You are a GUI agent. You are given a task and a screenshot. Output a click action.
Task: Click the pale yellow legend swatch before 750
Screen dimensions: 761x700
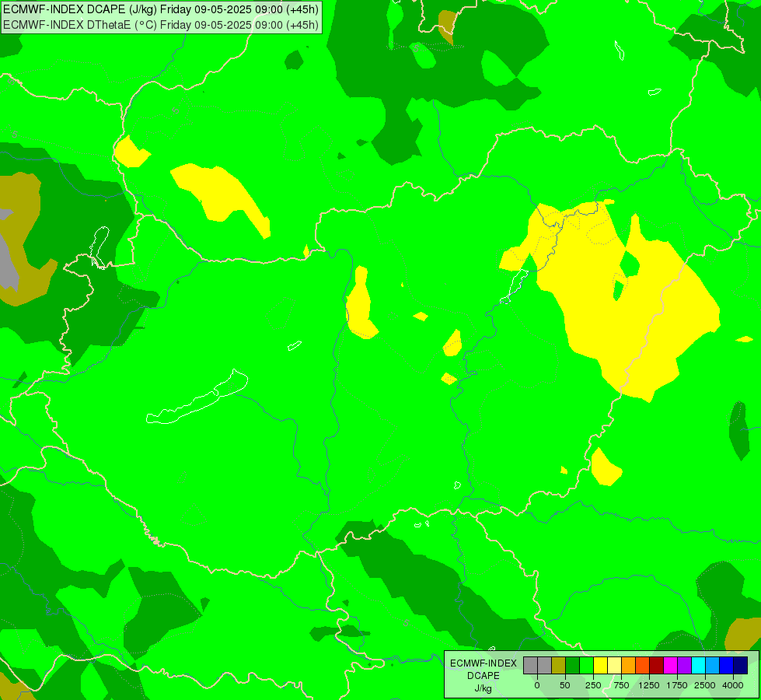coord(614,665)
